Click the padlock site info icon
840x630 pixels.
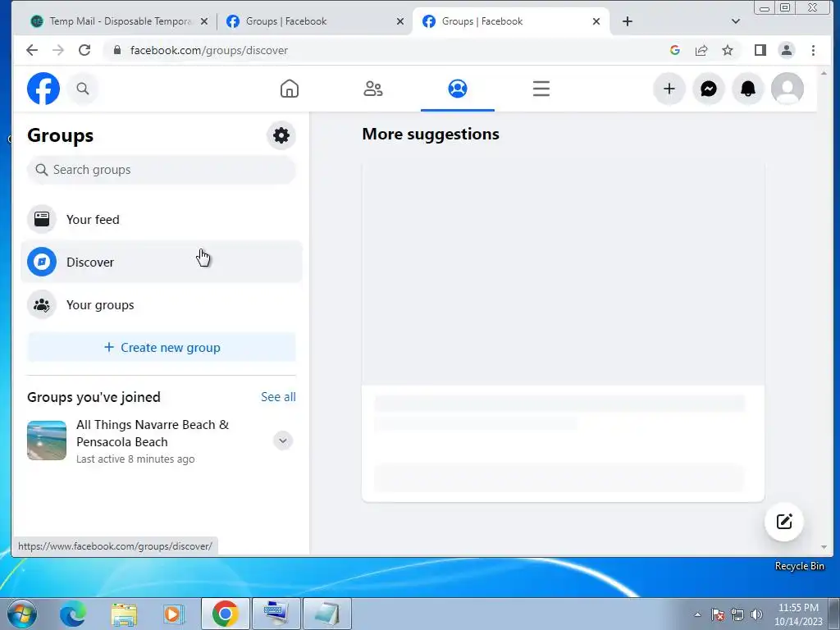tap(117, 50)
